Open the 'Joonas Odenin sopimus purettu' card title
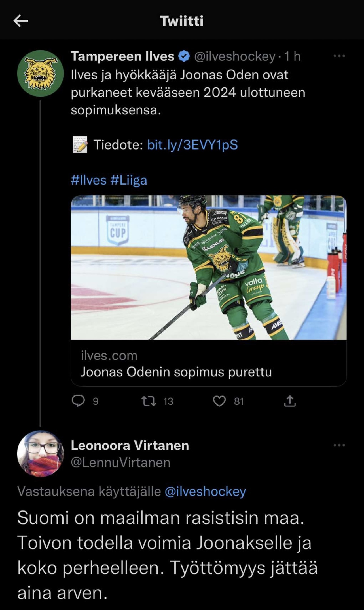This screenshot has height=610, width=364. tap(176, 372)
